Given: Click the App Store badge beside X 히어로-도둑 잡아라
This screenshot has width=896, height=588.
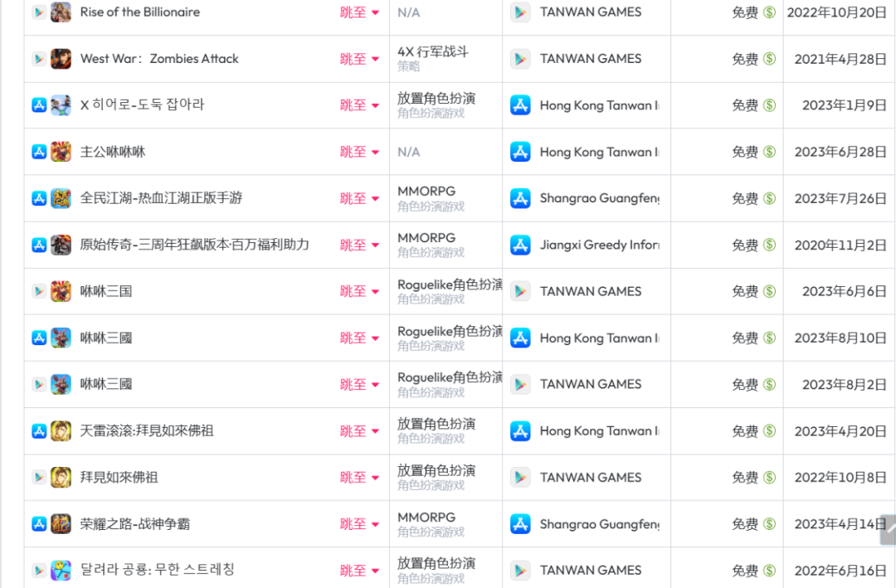Looking at the screenshot, I should click(x=39, y=105).
